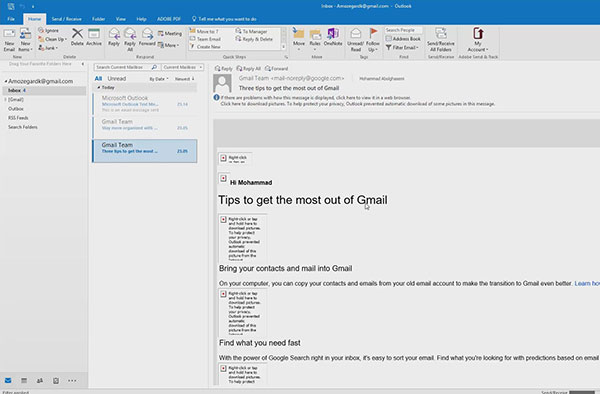Show Unread messages filter
Viewport: 600px width, 394px height.
[117, 78]
